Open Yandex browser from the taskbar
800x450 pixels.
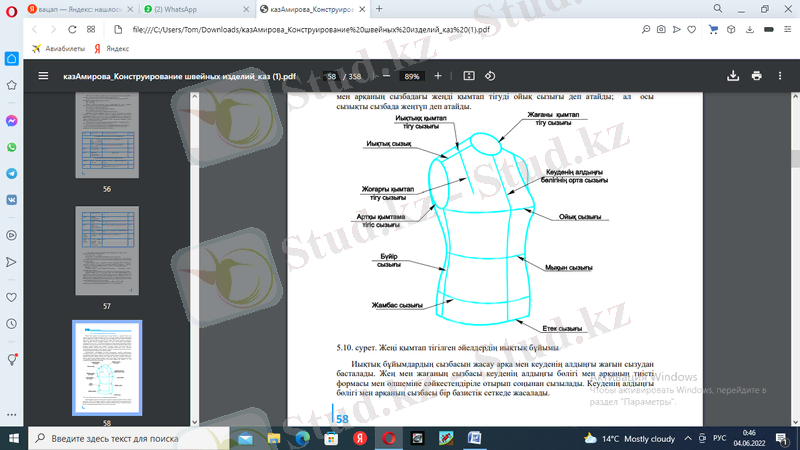pos(360,438)
